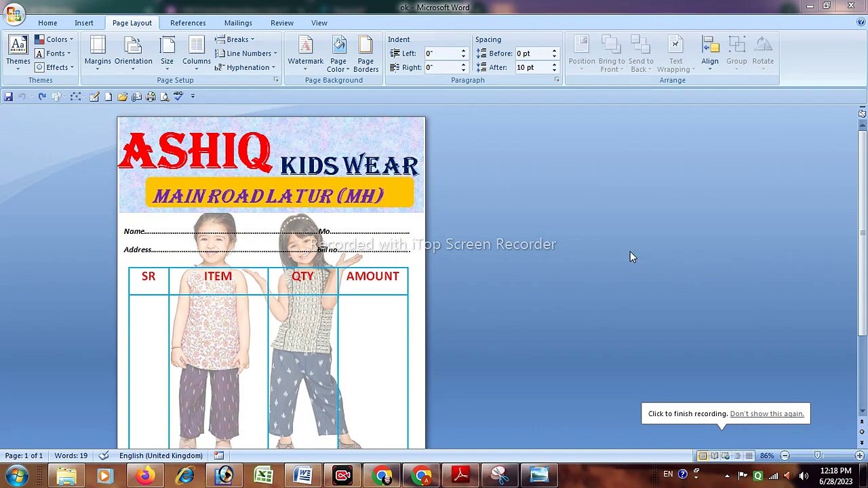The image size is (868, 488).
Task: Open the Review tab
Action: coord(282,23)
